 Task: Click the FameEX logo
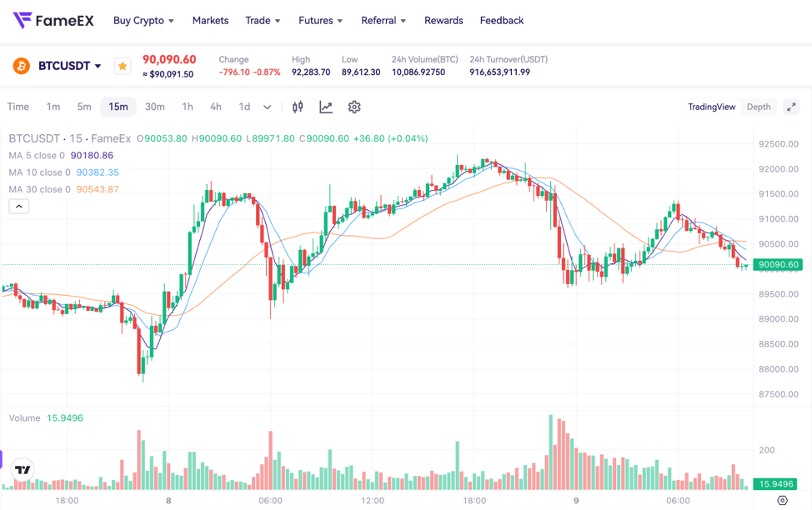click(53, 20)
